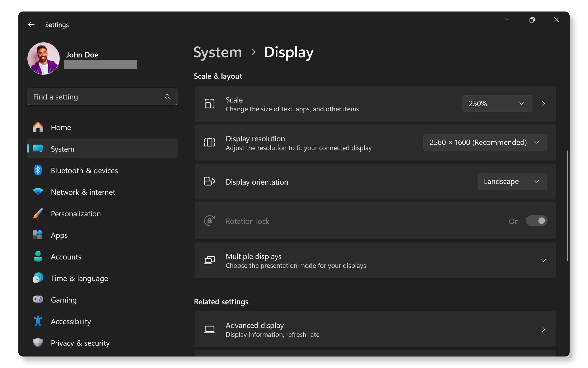Click John Doe's profile picture

tap(43, 58)
